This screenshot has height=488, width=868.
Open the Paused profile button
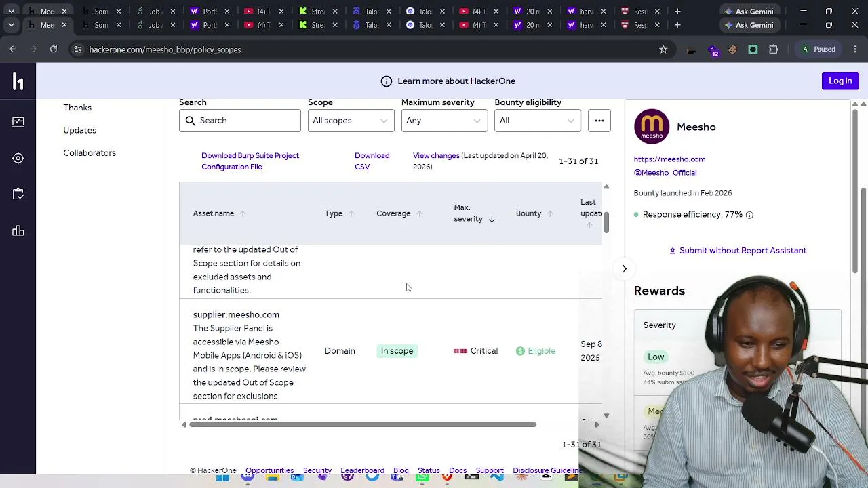818,49
